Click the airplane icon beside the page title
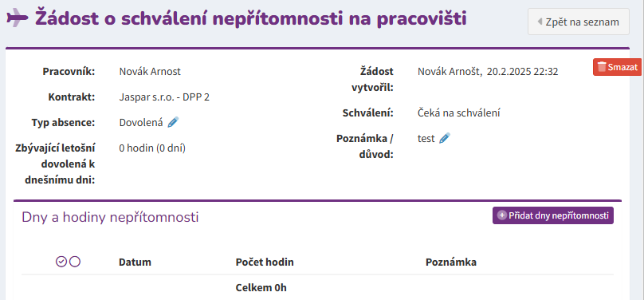This screenshot has width=644, height=300. pyautogui.click(x=18, y=18)
